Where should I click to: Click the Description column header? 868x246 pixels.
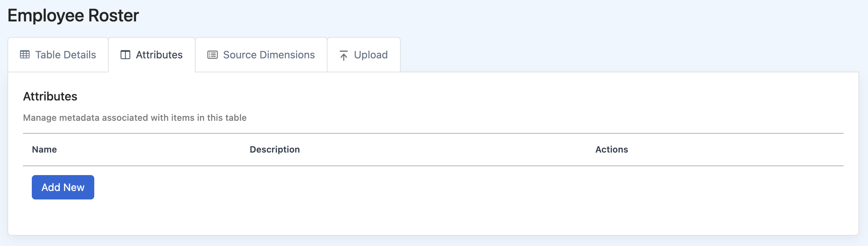coord(275,150)
